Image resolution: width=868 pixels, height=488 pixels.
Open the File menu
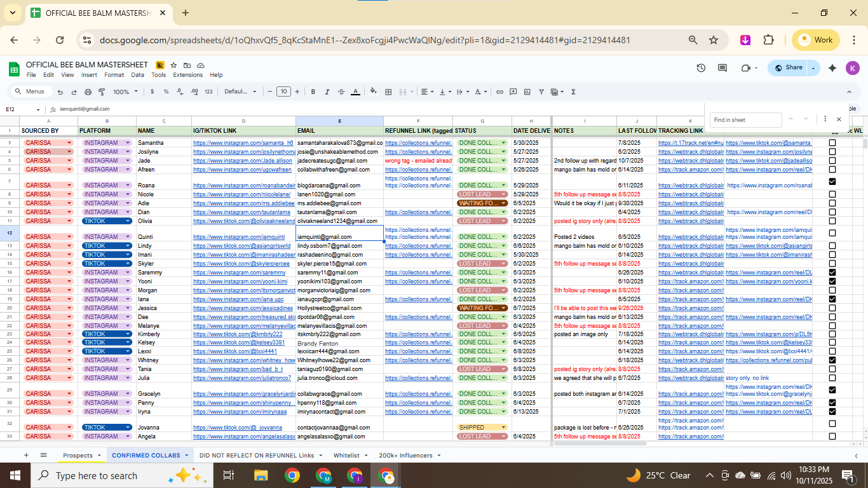click(x=31, y=75)
